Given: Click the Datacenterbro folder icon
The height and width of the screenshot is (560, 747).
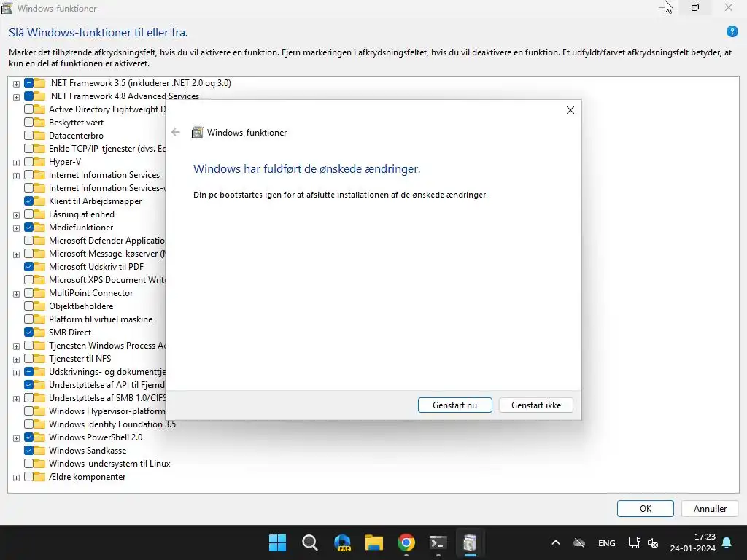Looking at the screenshot, I should pos(40,135).
